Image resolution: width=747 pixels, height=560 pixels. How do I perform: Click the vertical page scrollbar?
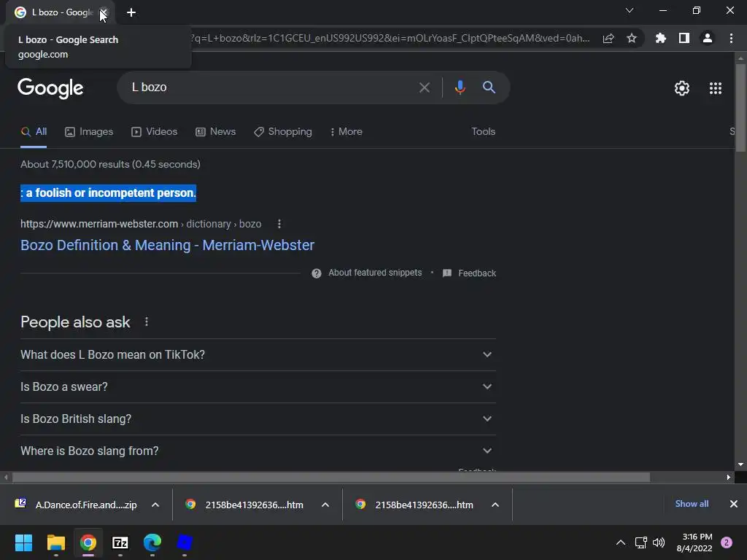point(740,108)
